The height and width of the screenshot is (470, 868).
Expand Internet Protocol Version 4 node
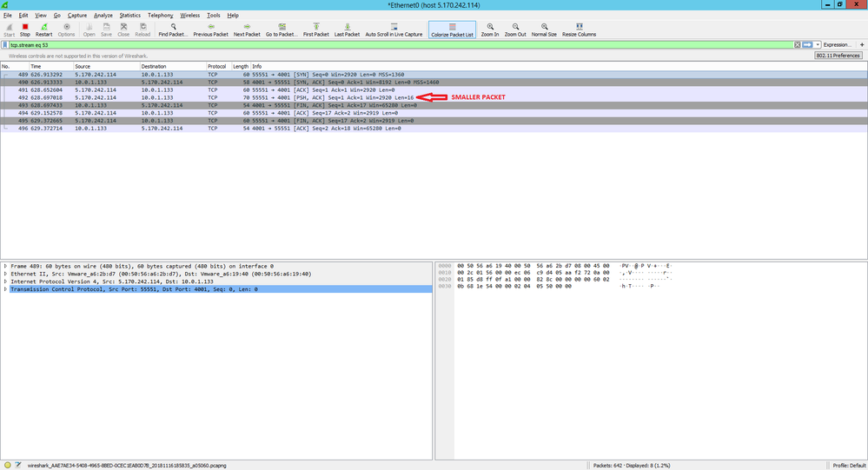point(5,281)
